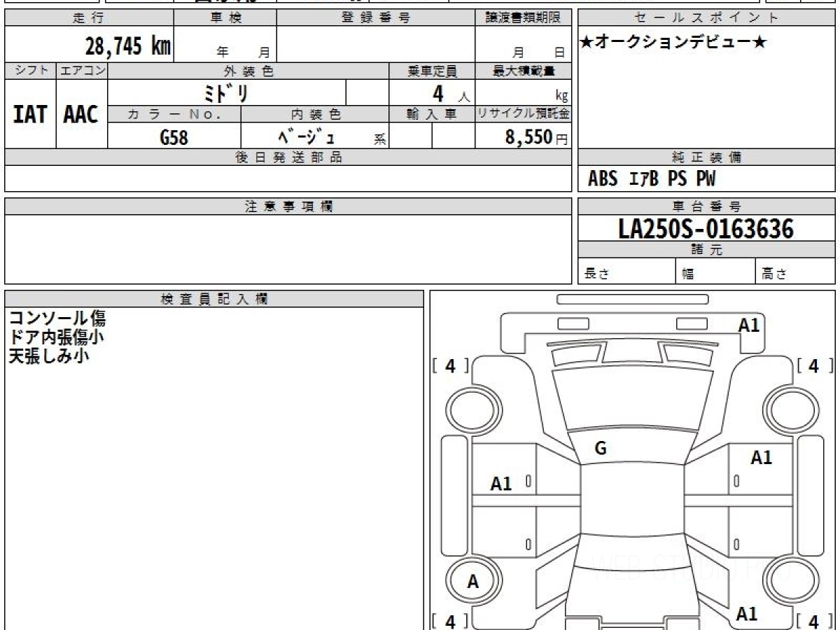The width and height of the screenshot is (840, 630).
Task: Select the 内装色 header
Action: coord(315,114)
